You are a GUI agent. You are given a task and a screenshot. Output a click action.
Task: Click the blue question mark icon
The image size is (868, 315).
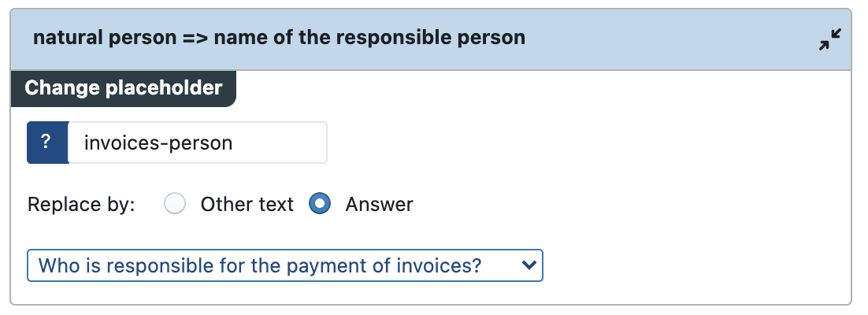point(47,143)
